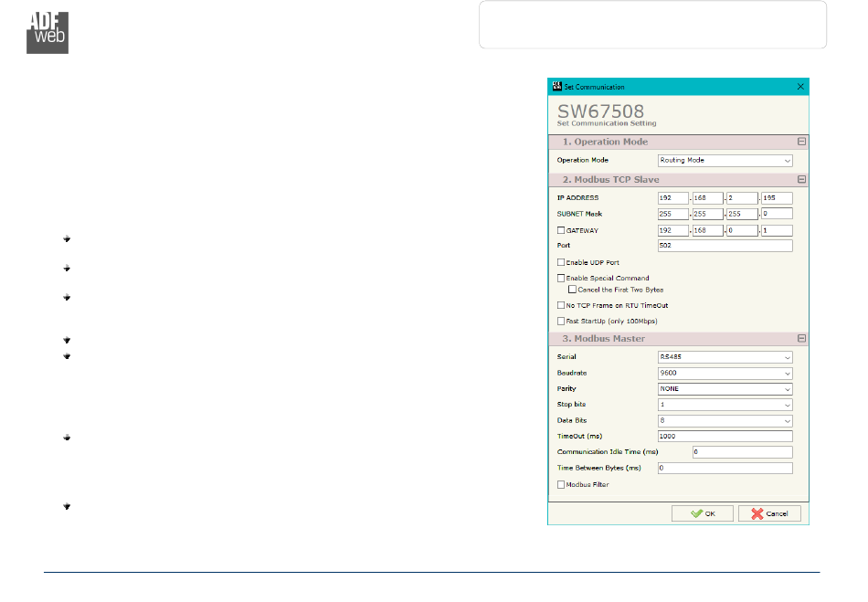Click gateway third octet field
The image size is (868, 602).
tap(742, 230)
